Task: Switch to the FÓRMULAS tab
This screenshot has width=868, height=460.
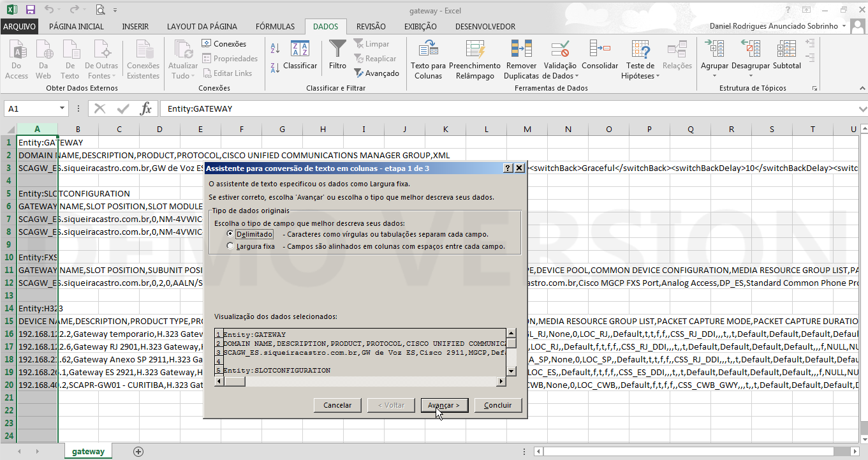Action: coord(275,27)
